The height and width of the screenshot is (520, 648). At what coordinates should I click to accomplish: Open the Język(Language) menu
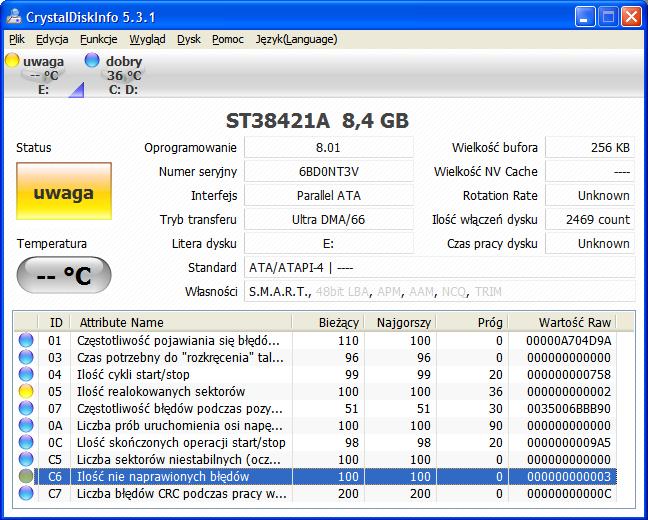coord(296,39)
